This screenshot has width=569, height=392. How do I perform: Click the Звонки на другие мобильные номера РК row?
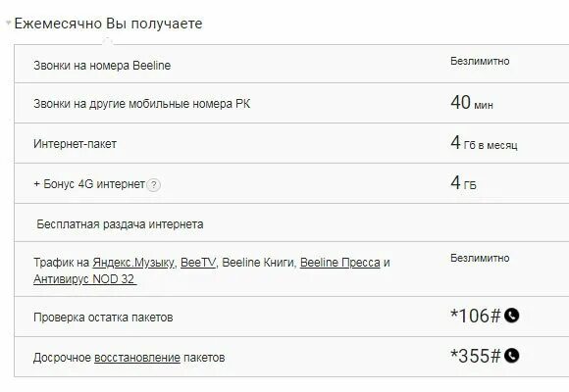[291, 103]
